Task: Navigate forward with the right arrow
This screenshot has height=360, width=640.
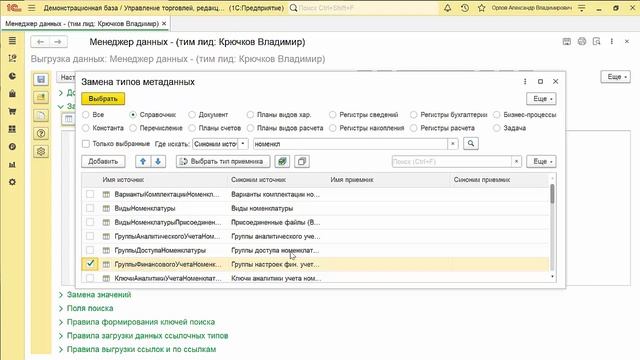Action: pos(58,42)
